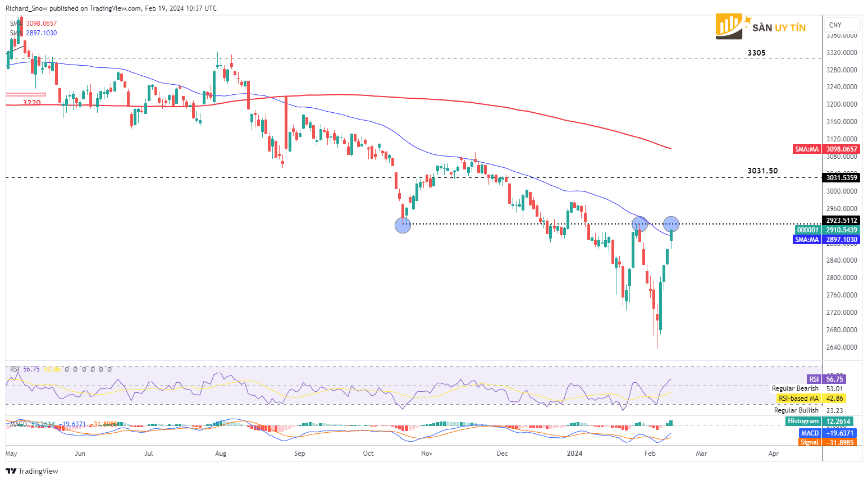Image resolution: width=868 pixels, height=481 pixels.
Task: Select the blue SMA 2897.1030 legend value
Action: 41,33
